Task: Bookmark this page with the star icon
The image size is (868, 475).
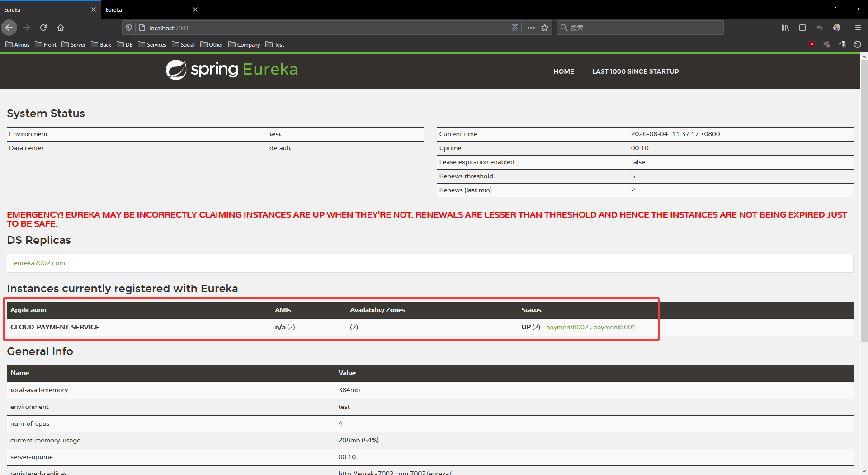Action: pos(545,28)
